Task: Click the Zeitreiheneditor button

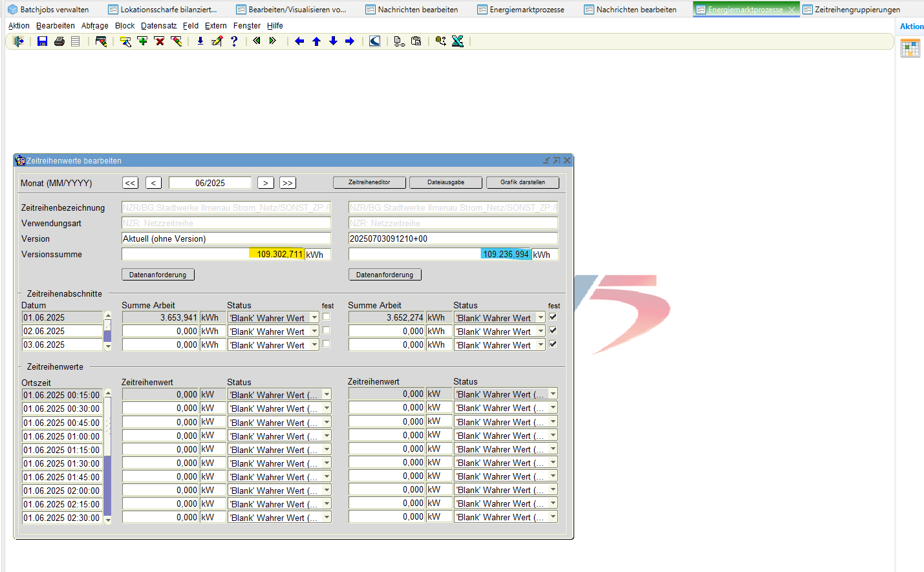Action: 369,182
